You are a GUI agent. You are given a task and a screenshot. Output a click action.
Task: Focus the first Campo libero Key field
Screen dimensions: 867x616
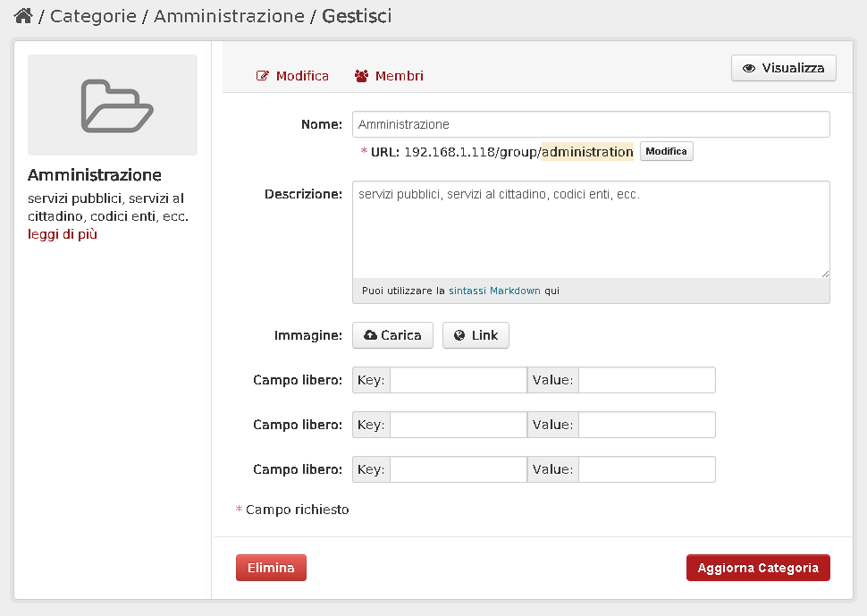coord(459,380)
